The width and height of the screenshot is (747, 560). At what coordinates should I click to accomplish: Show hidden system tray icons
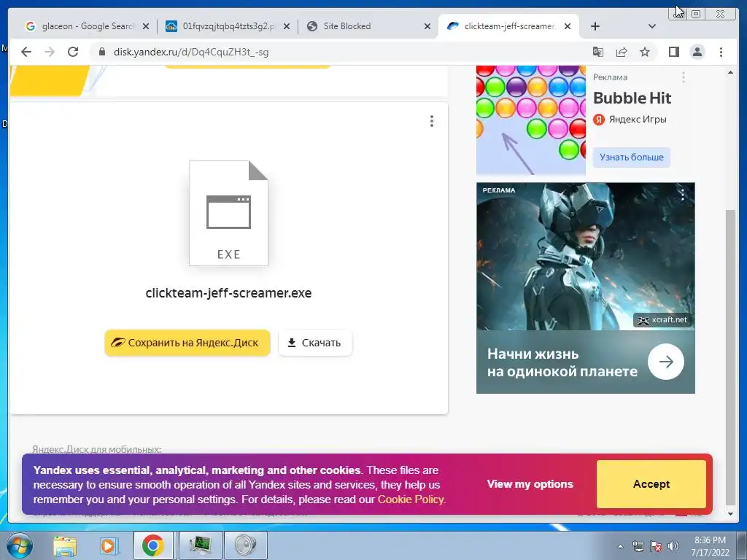[620, 546]
